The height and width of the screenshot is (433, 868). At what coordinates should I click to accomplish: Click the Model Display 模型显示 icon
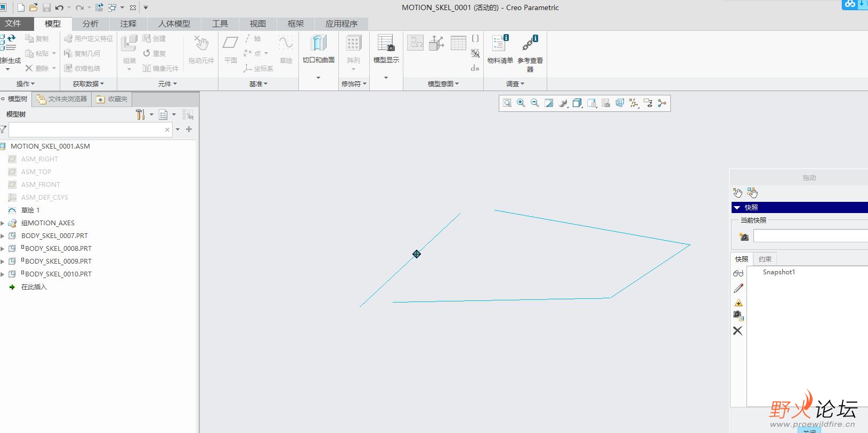pos(386,50)
